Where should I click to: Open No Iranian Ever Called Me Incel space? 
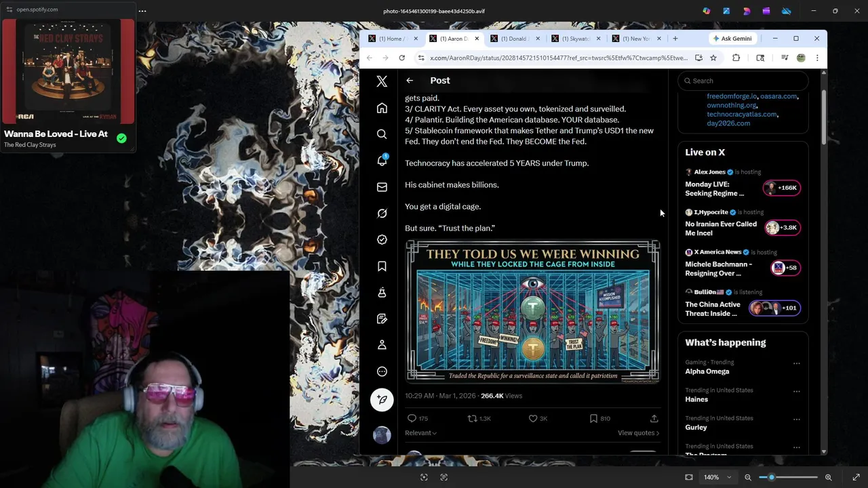point(743,224)
